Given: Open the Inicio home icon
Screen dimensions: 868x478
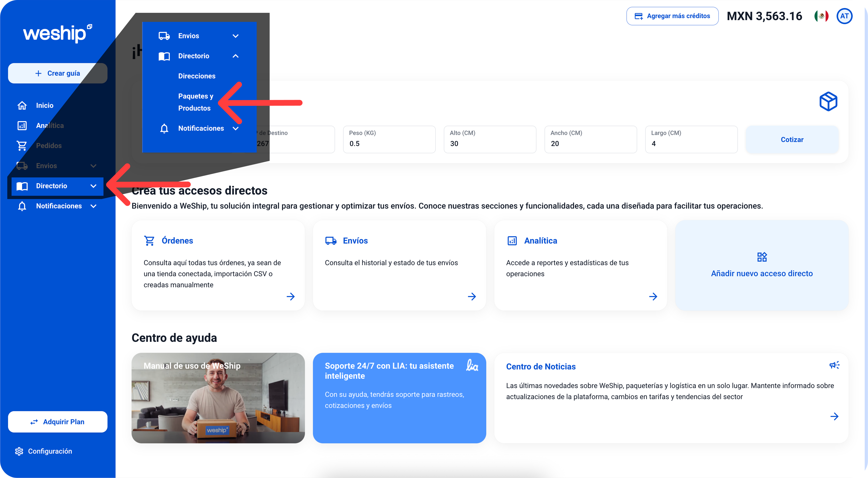Looking at the screenshot, I should [22, 106].
